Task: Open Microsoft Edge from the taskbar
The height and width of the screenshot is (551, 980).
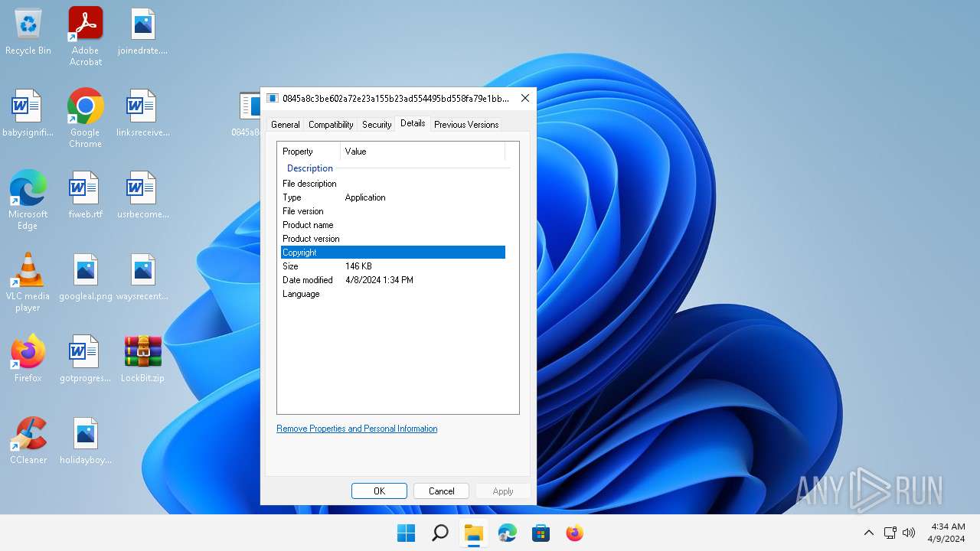Action: [x=507, y=533]
